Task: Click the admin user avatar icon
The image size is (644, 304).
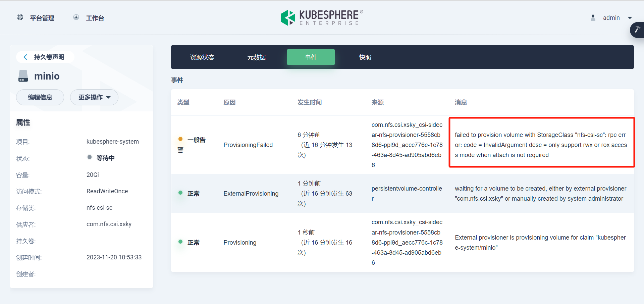Action: [593, 17]
